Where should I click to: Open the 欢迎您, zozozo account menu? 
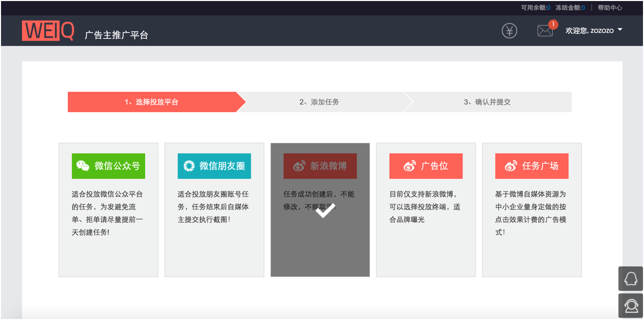[x=590, y=31]
